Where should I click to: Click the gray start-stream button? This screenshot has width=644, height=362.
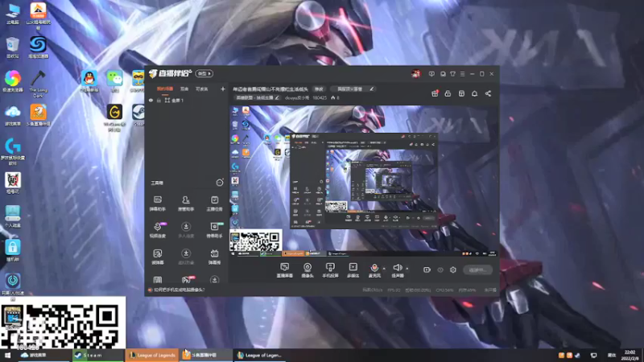(477, 269)
